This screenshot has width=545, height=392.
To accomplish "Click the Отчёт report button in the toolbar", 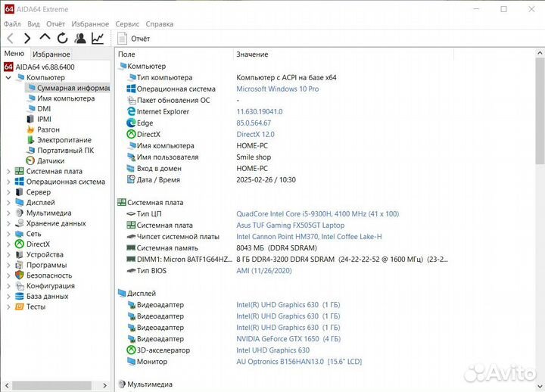I will click(133, 39).
